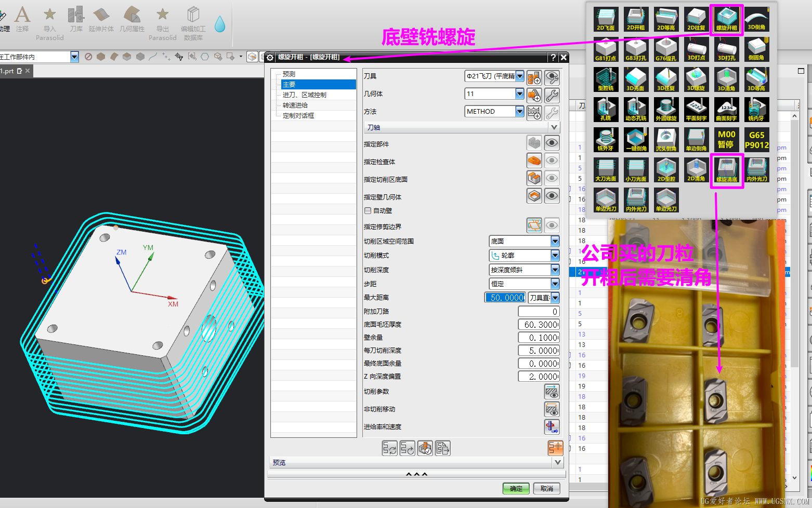Pick the 平面刻字 engraving icon
The height and width of the screenshot is (508, 812).
(697, 110)
